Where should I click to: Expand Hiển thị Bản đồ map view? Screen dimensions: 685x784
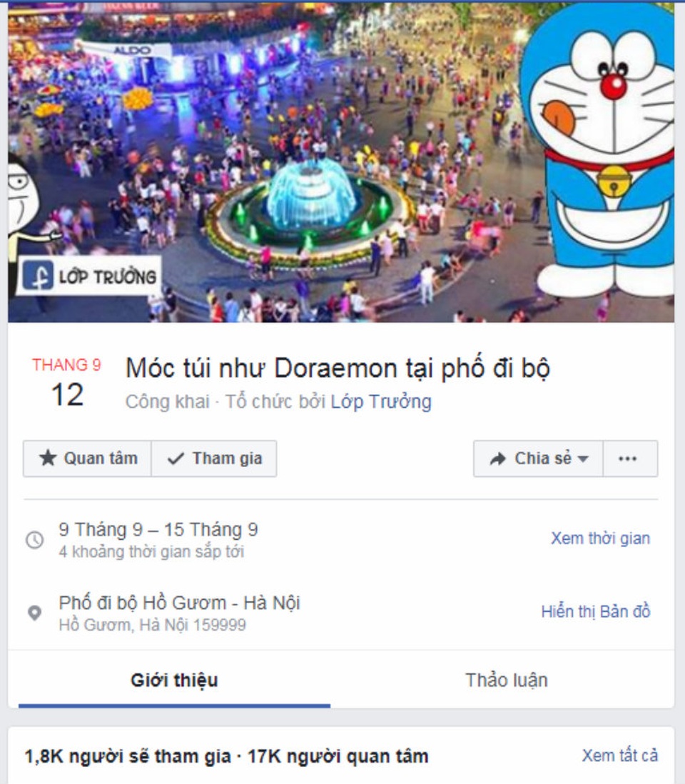pos(596,611)
